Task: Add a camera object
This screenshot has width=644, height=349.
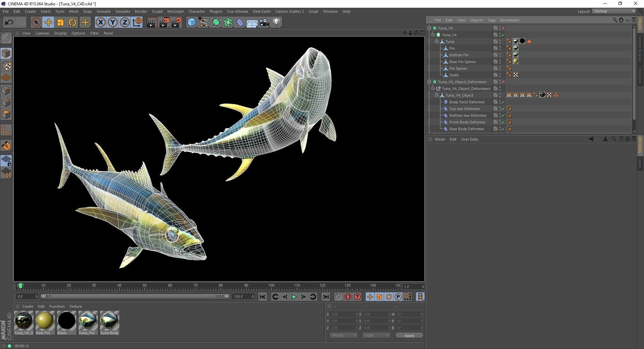Action: (264, 22)
